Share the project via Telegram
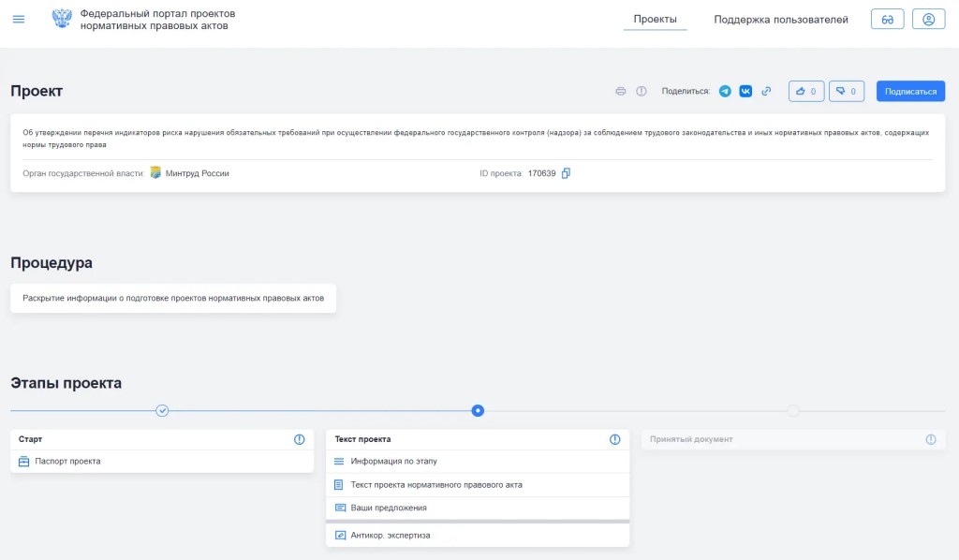The height and width of the screenshot is (560, 959). (x=725, y=91)
